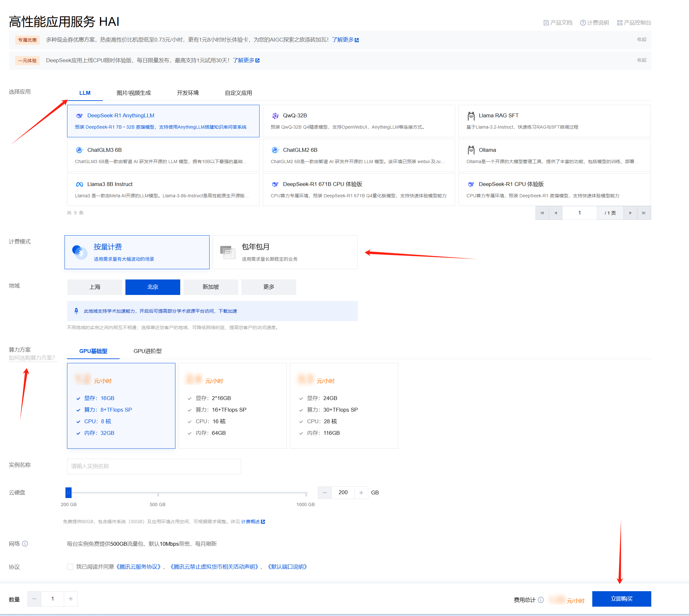
Task: Select the 按量计费 billing mode
Action: click(x=137, y=252)
